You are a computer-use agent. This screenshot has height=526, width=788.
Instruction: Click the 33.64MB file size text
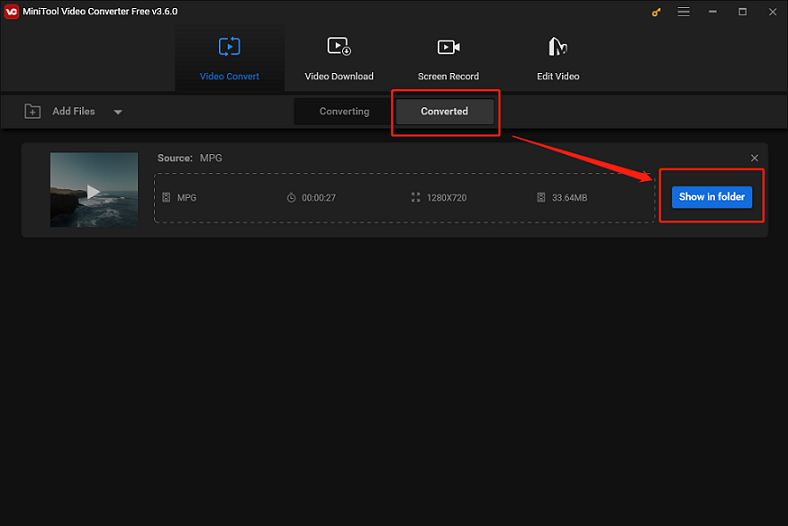tap(569, 198)
